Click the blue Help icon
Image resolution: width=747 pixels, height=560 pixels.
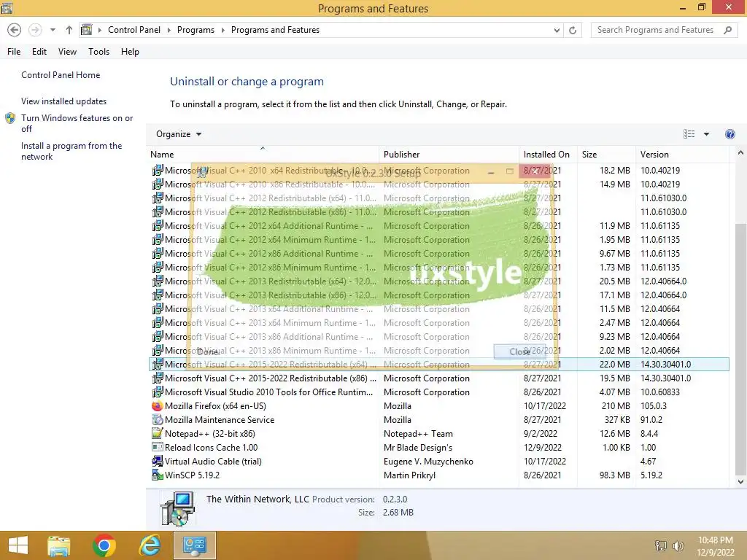point(729,134)
